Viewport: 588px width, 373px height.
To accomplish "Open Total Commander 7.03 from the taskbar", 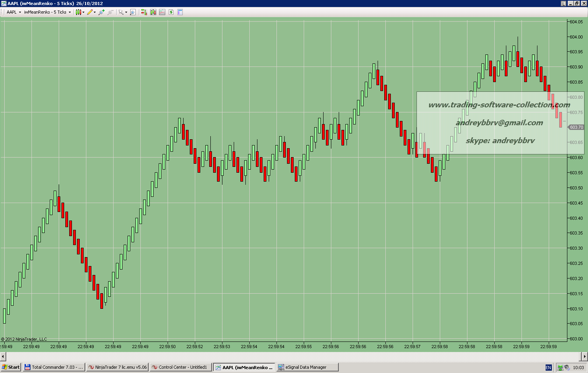I will click(54, 367).
